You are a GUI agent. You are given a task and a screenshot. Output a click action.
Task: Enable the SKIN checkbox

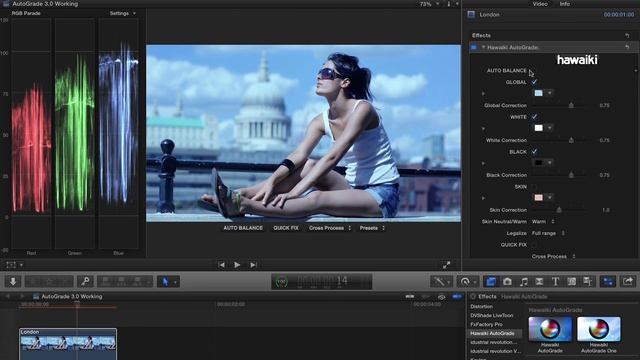534,187
